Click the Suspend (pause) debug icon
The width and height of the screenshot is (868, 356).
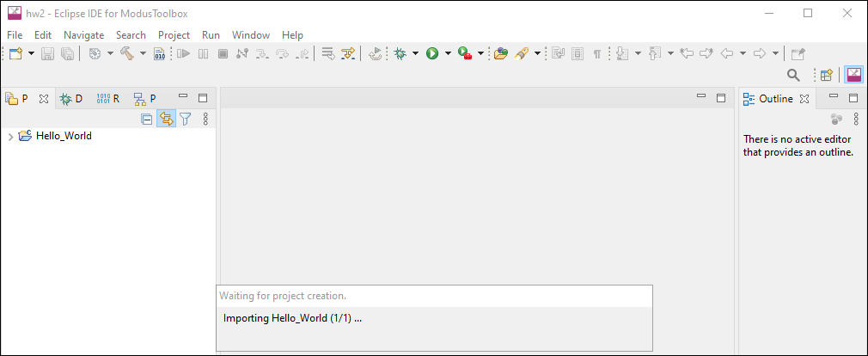point(203,53)
